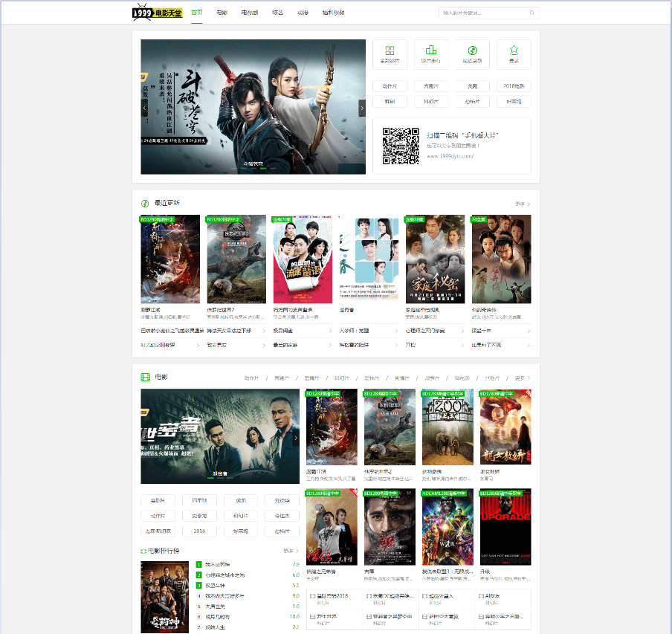Image resolution: width=672 pixels, height=634 pixels.
Task: Click the 韩剧 tag button
Action: [390, 102]
